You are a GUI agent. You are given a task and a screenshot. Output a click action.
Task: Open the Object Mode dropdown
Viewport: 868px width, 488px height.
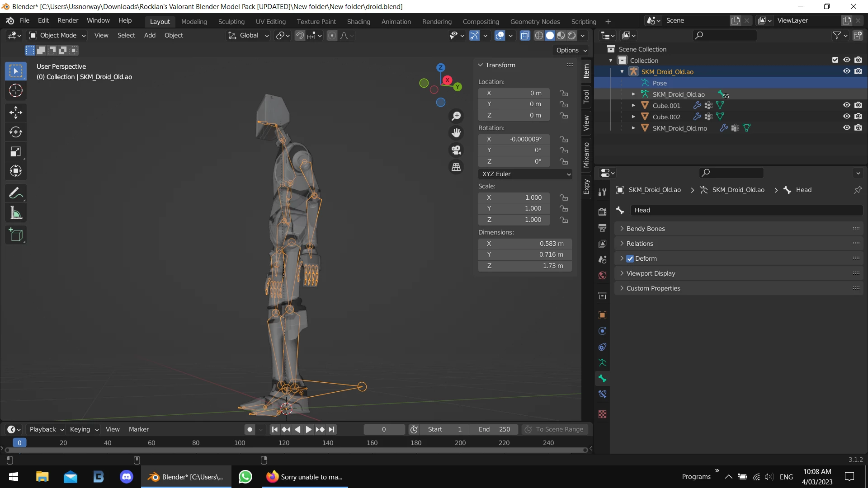pos(58,35)
